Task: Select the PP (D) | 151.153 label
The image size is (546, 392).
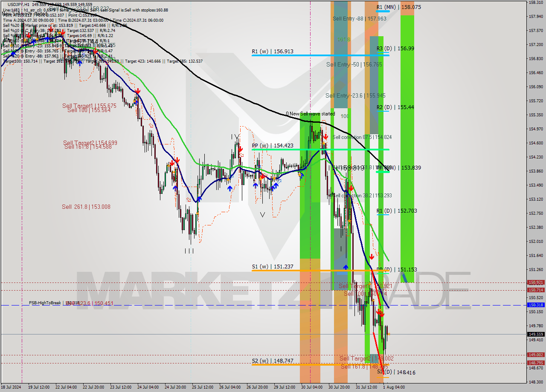Action: [x=397, y=270]
